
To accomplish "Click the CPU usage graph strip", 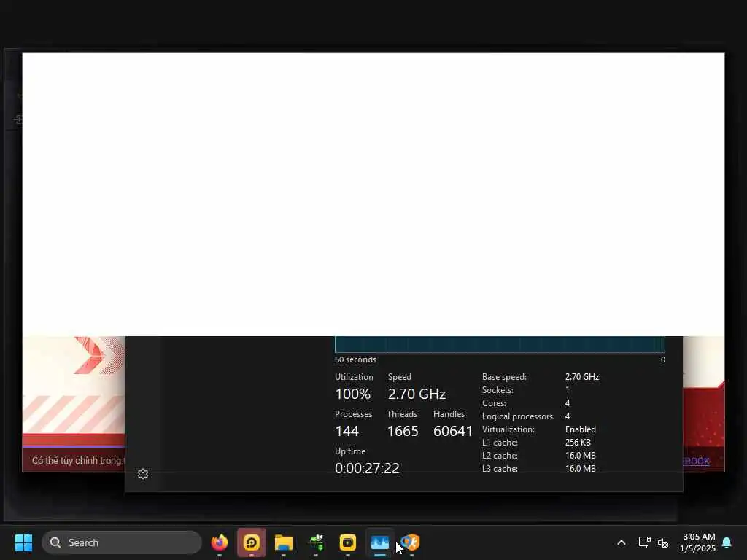I will pyautogui.click(x=500, y=344).
